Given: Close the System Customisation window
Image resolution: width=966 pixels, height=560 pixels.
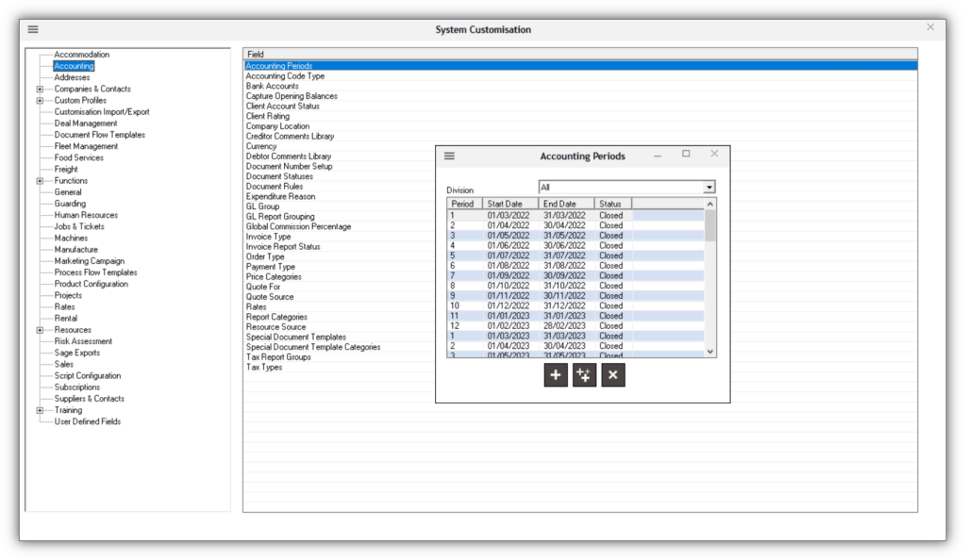Looking at the screenshot, I should pyautogui.click(x=930, y=27).
